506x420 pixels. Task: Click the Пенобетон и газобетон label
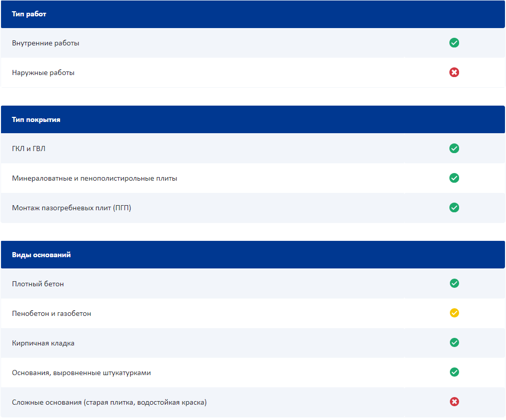click(52, 313)
